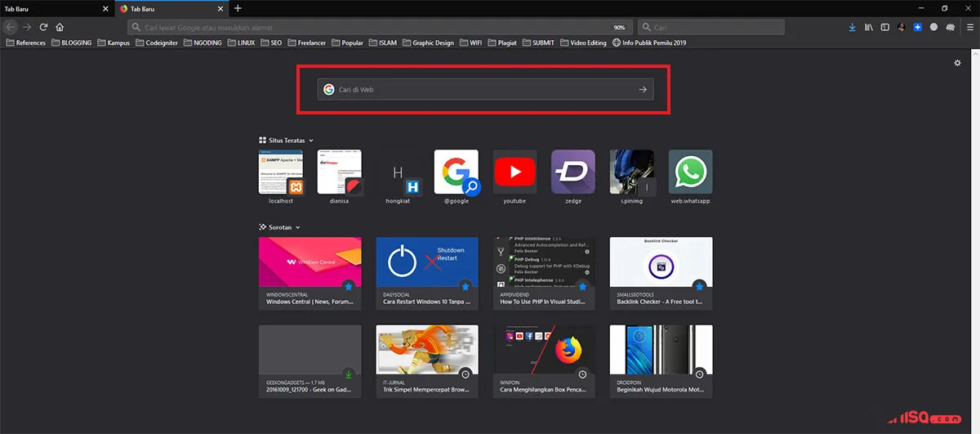The width and height of the screenshot is (980, 434).
Task: Open the WIFI bookmarks folder
Action: [471, 43]
